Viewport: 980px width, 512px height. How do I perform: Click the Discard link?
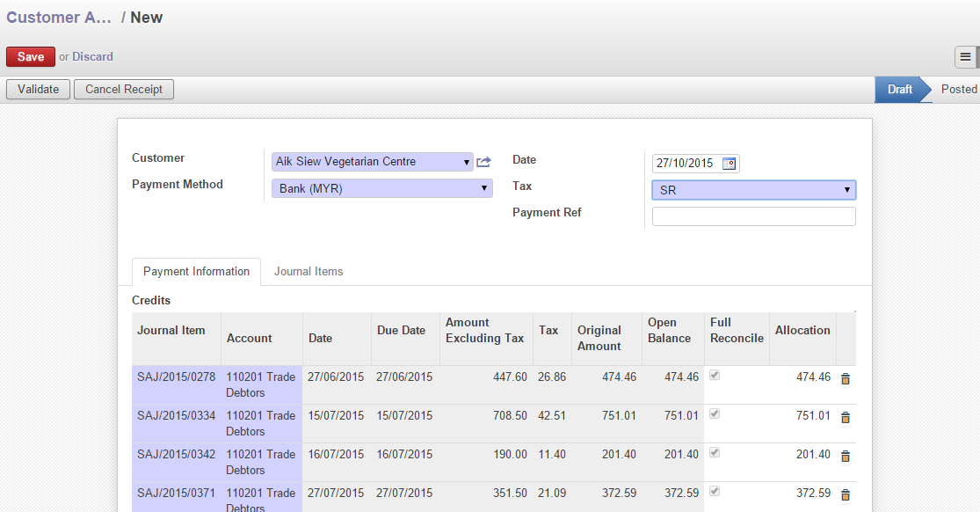pyautogui.click(x=92, y=56)
